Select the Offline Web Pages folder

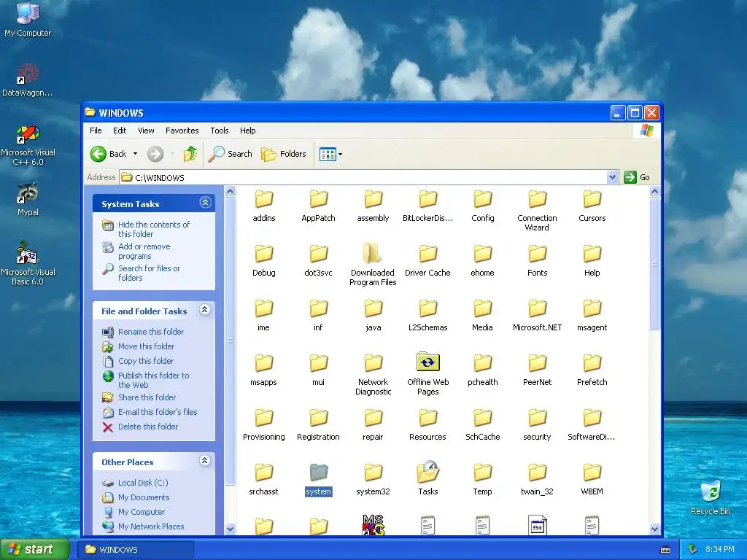click(427, 374)
